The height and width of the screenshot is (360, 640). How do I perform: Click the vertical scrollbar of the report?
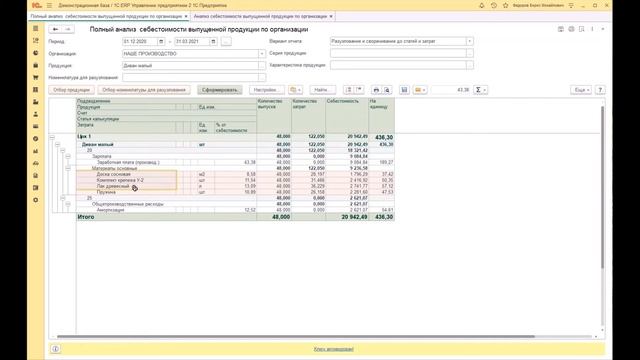(x=602, y=188)
